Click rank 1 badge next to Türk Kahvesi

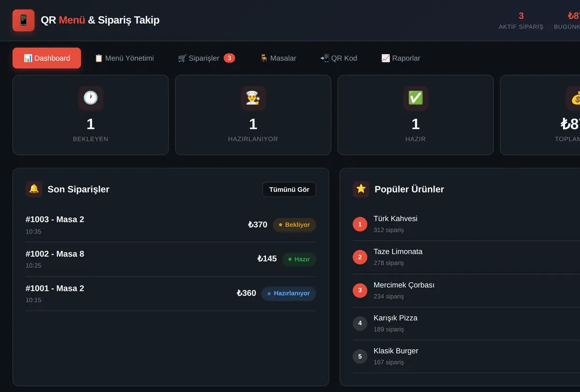point(360,224)
